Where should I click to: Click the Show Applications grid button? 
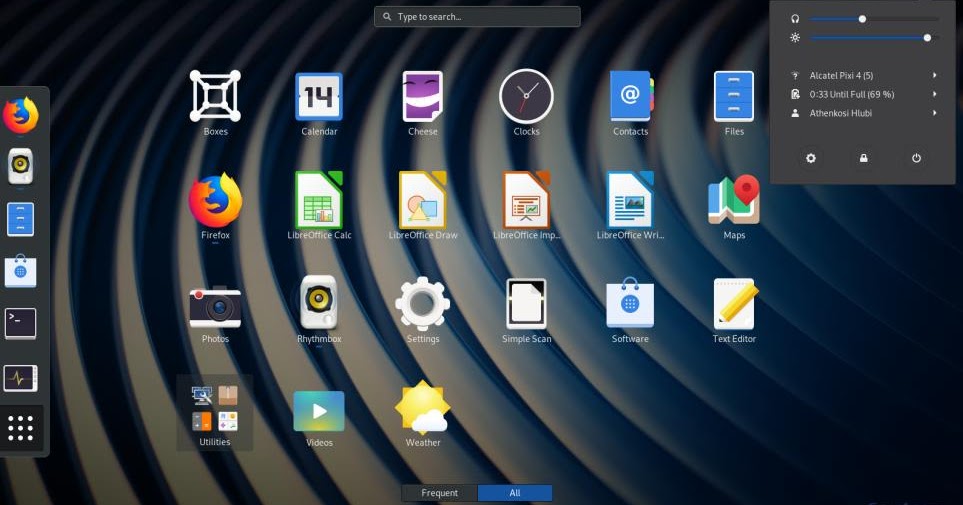pyautogui.click(x=20, y=428)
